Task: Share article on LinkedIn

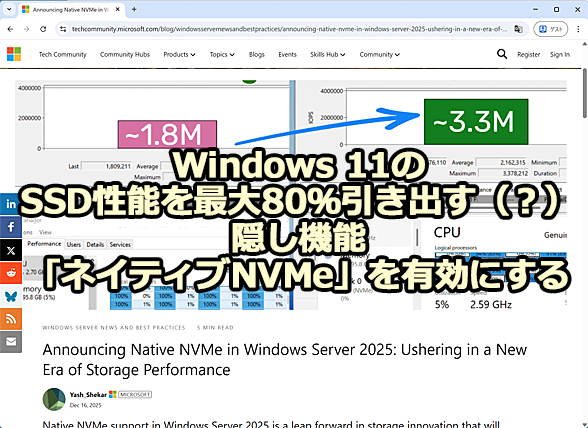Action: (x=11, y=204)
